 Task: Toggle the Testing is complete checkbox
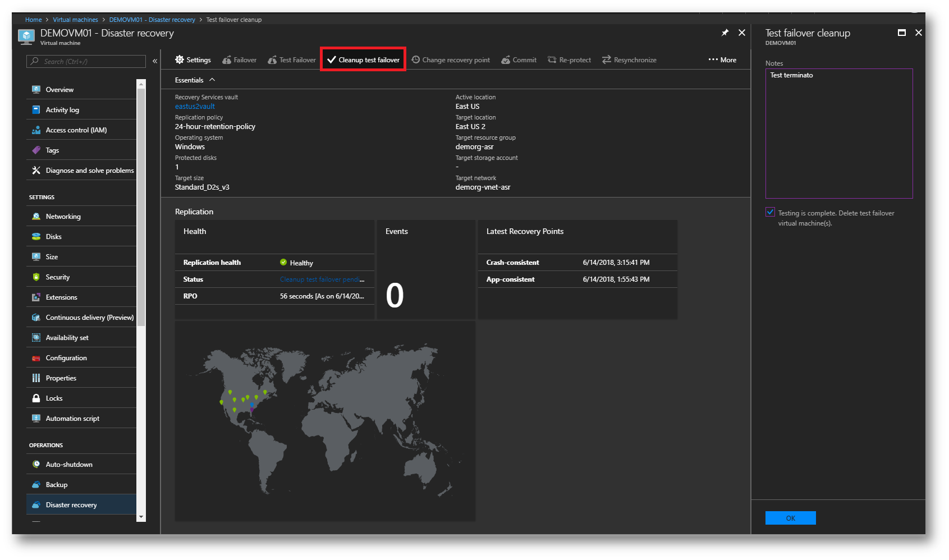(x=770, y=212)
